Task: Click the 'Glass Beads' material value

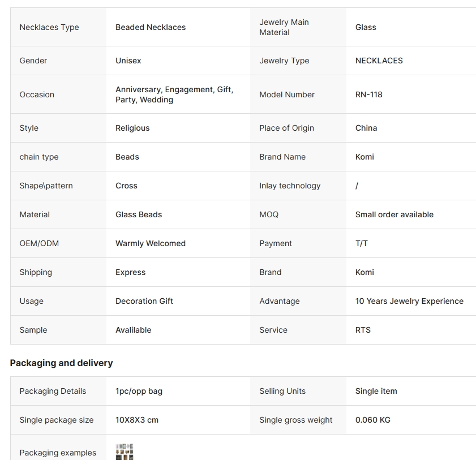Action: coord(139,214)
